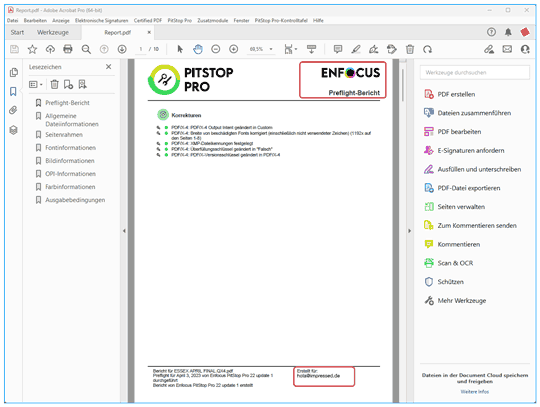Click the page number field

[141, 49]
